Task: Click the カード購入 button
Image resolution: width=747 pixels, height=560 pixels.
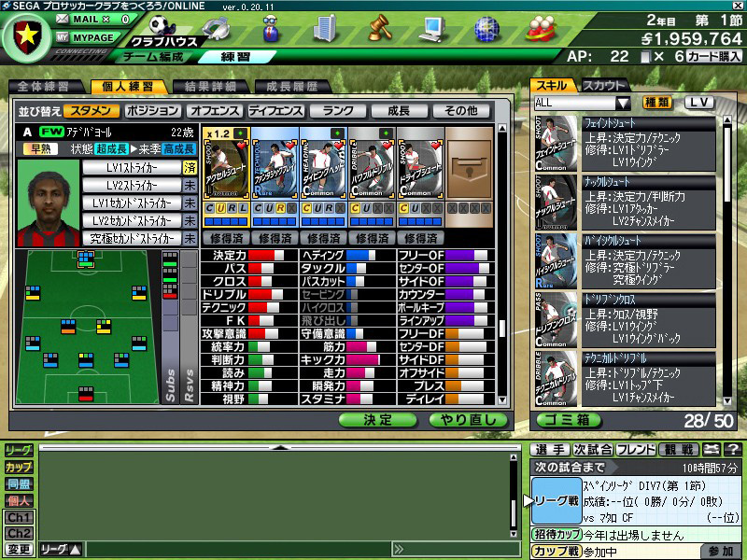Action: click(x=713, y=57)
